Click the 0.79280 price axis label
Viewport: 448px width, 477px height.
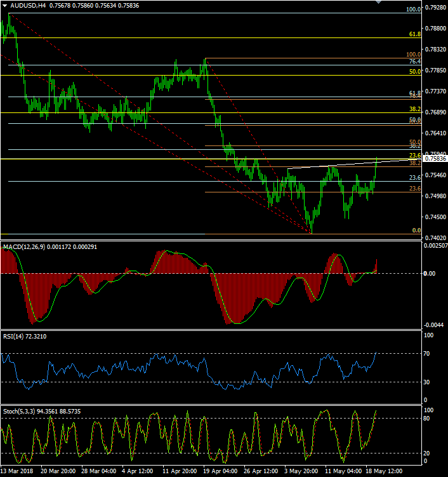(435, 8)
